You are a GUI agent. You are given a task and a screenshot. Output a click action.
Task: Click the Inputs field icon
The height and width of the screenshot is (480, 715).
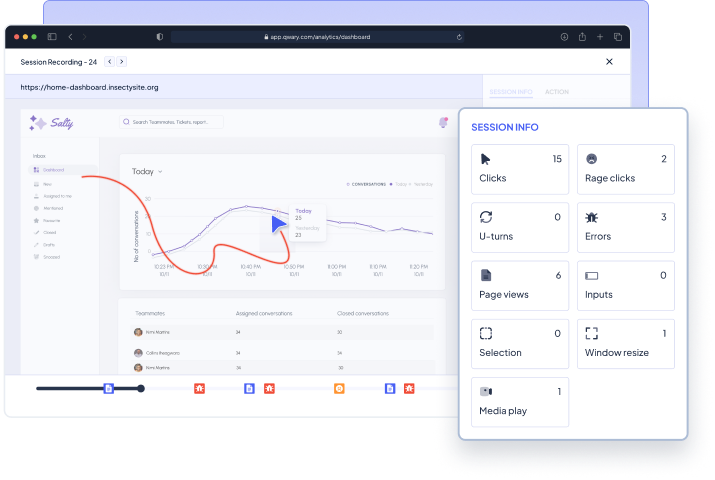pyautogui.click(x=591, y=276)
